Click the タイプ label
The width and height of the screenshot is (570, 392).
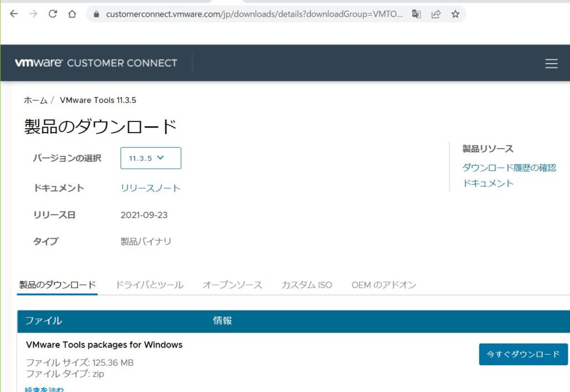point(46,241)
